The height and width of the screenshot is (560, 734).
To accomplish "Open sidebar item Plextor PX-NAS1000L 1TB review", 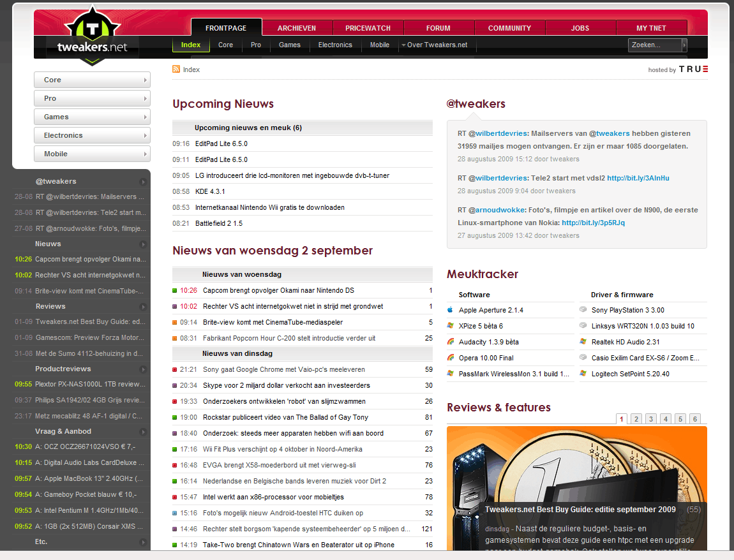I will point(90,384).
